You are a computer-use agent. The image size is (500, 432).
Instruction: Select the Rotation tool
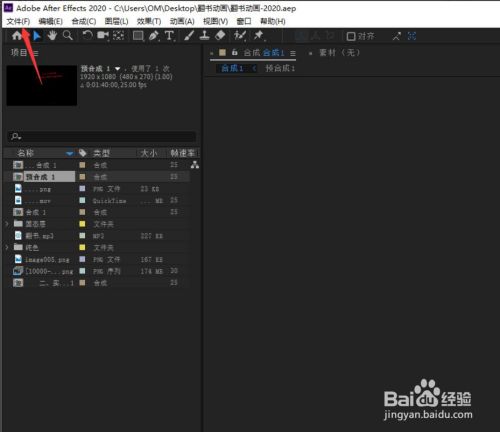tap(87, 35)
